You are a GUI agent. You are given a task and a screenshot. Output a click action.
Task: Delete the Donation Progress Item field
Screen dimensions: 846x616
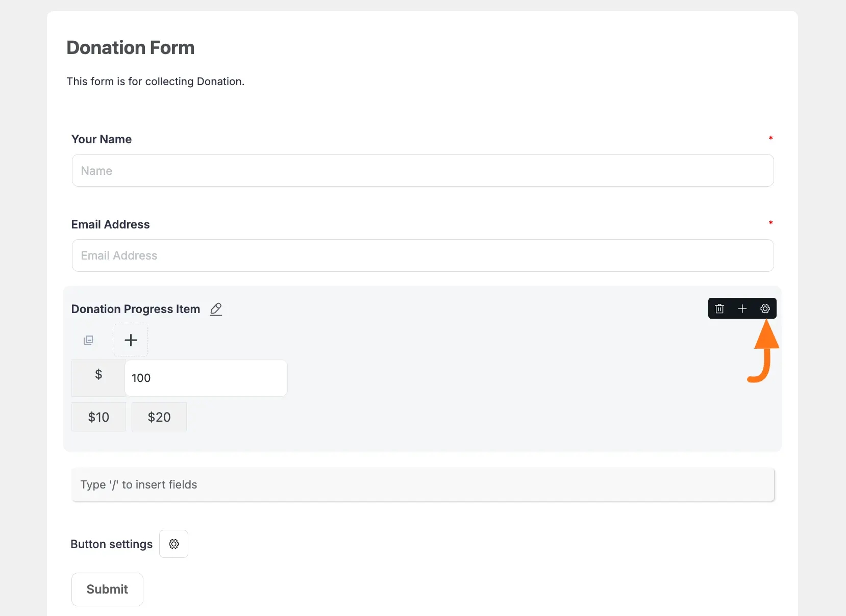click(x=719, y=309)
